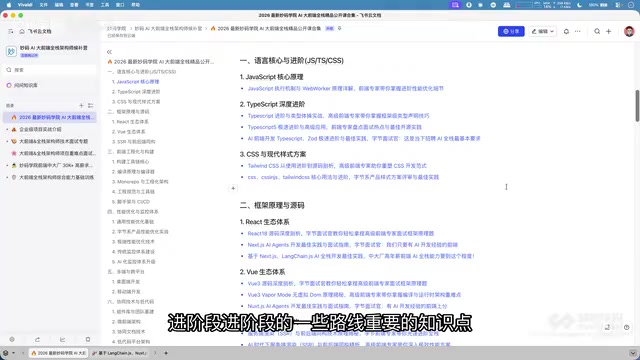The height and width of the screenshot is (360, 640).
Task: Click the tab bar right chevron after LangChain tab
Action: (155, 353)
